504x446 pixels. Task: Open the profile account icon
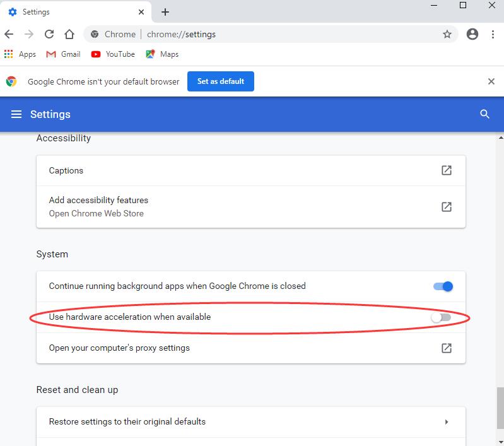(x=472, y=34)
